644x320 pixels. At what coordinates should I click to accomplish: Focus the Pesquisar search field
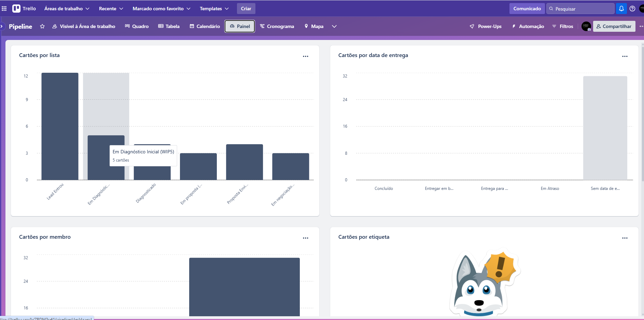point(580,9)
